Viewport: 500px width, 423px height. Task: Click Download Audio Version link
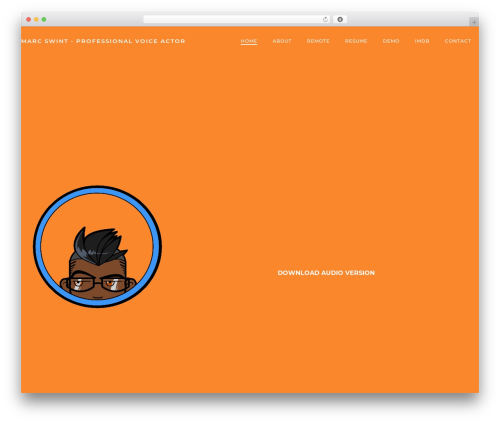[326, 273]
